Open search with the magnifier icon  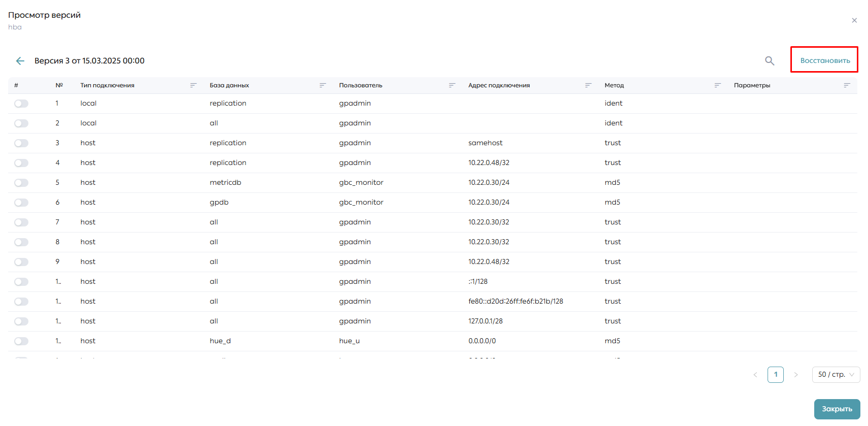click(770, 61)
